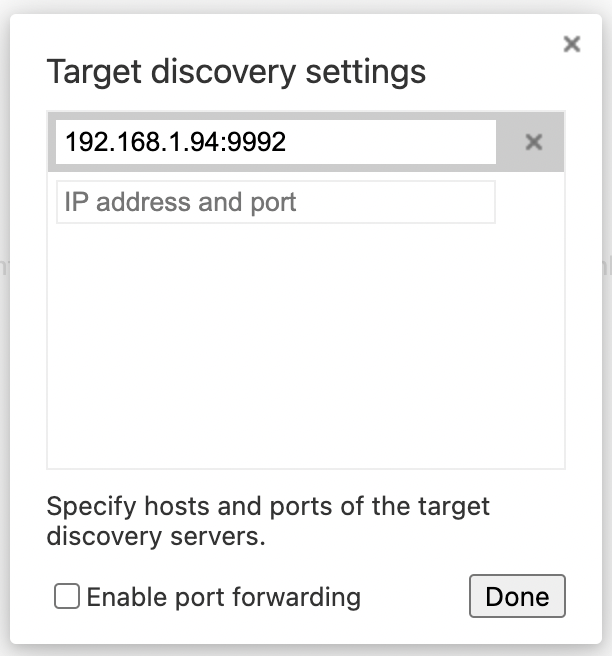Close the Target discovery settings dialog
612x656 pixels.
pyautogui.click(x=571, y=44)
